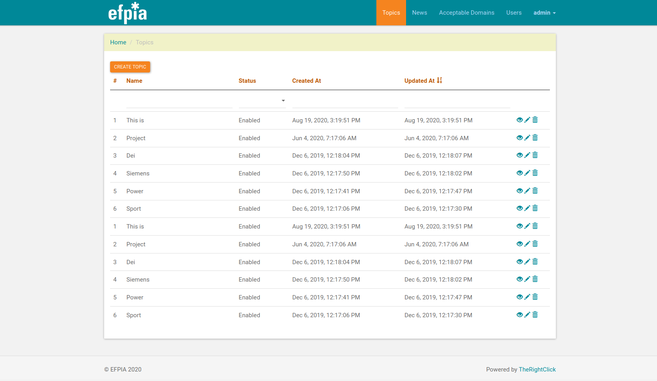
Task: Delete the first Sport topic with trash icon
Action: pos(535,208)
